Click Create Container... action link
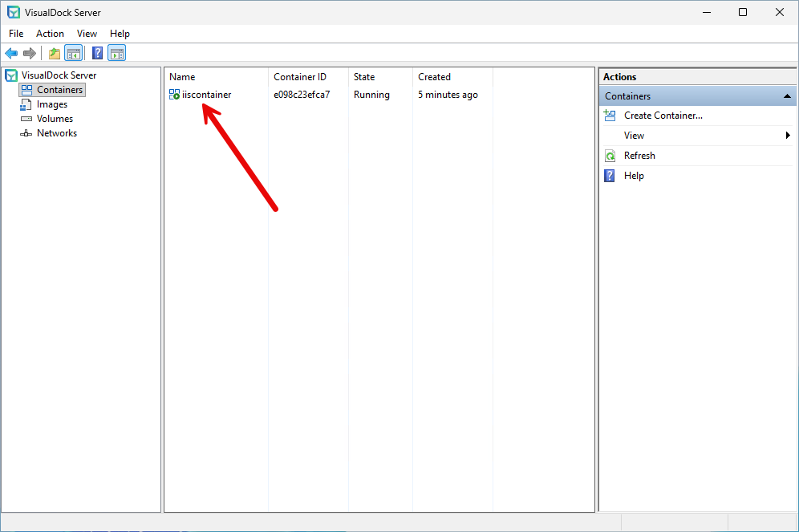 pyautogui.click(x=663, y=116)
